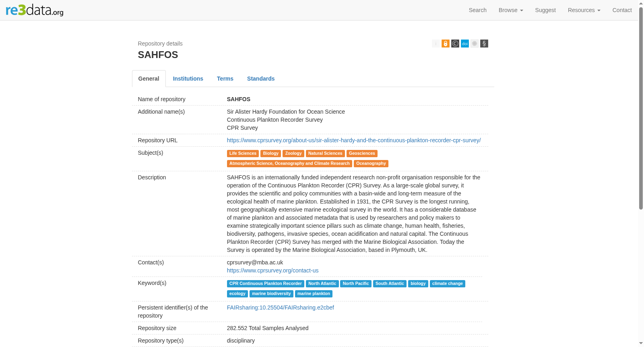
Task: Click the marine plankton keyword tag
Action: [x=314, y=294]
